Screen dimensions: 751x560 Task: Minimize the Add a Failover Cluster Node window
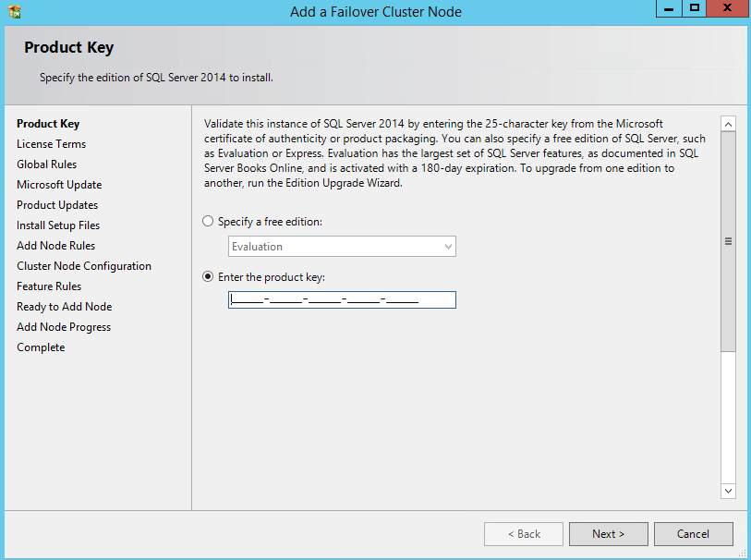click(x=669, y=8)
